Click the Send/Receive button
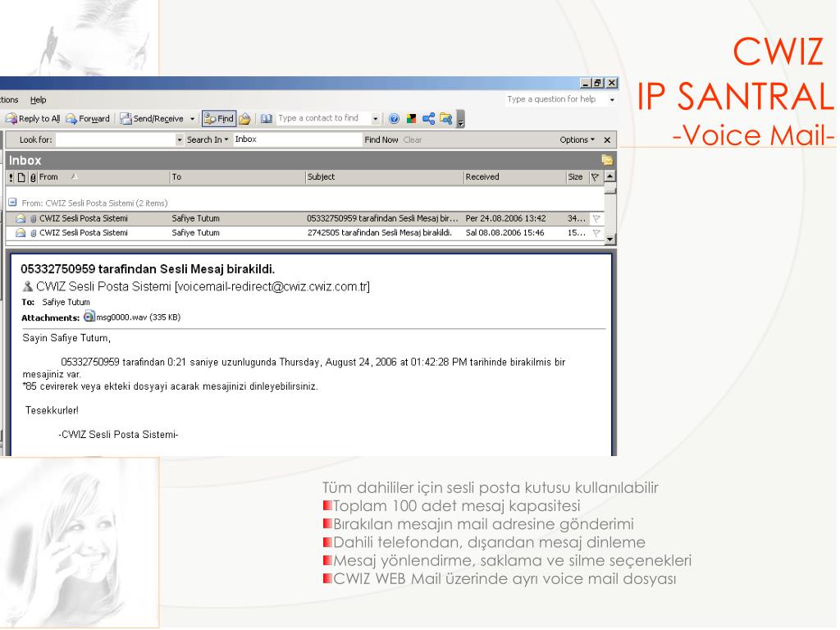 pos(152,118)
